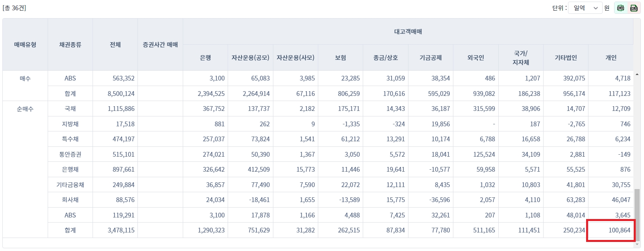
Task: Click the 국가/지자체 column header
Action: 521,58
